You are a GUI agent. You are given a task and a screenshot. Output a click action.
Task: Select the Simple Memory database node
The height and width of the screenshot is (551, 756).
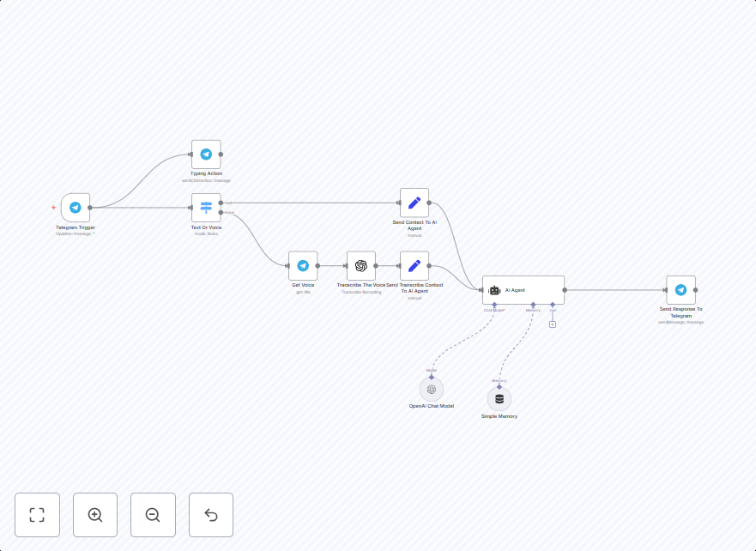tap(499, 399)
